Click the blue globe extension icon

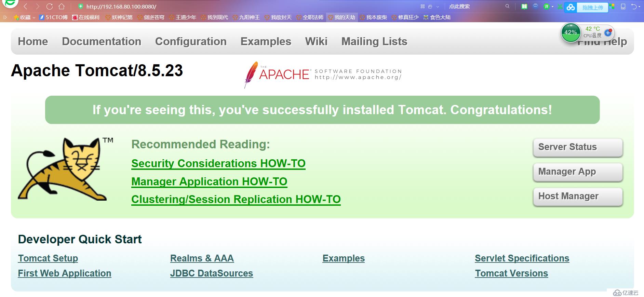(x=535, y=6)
